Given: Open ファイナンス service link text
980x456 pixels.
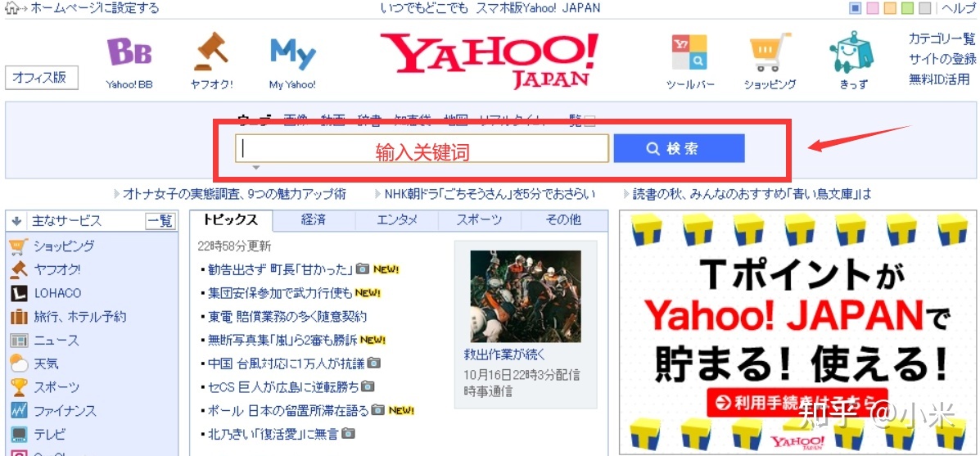Looking at the screenshot, I should pyautogui.click(x=65, y=411).
